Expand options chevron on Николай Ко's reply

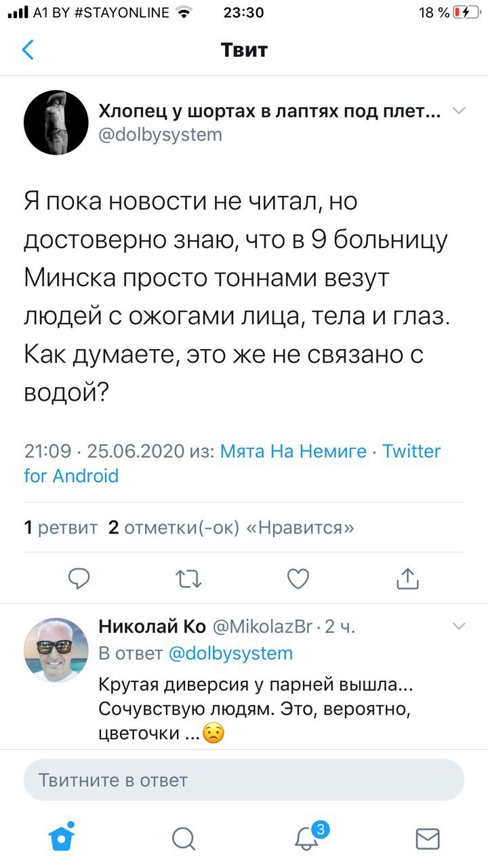click(459, 625)
